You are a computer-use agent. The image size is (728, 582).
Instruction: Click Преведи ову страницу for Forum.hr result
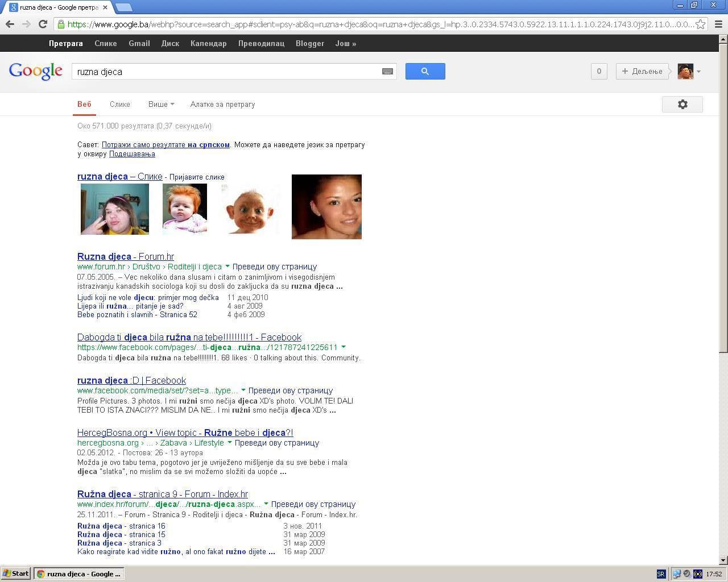(x=275, y=267)
